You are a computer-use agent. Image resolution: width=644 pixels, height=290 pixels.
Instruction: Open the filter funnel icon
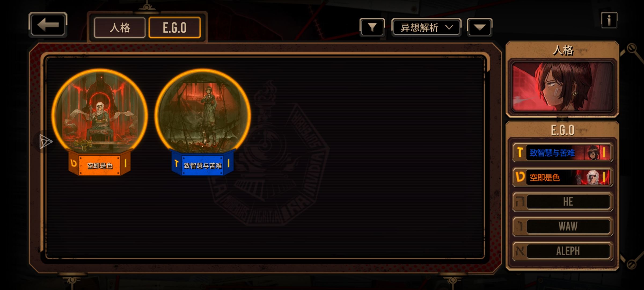pos(372,27)
